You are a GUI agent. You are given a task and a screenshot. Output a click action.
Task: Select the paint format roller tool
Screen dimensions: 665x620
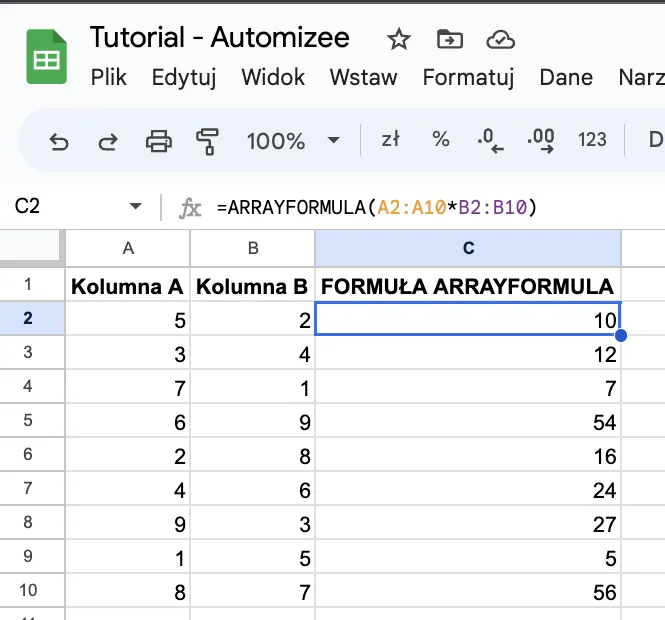pyautogui.click(x=207, y=141)
